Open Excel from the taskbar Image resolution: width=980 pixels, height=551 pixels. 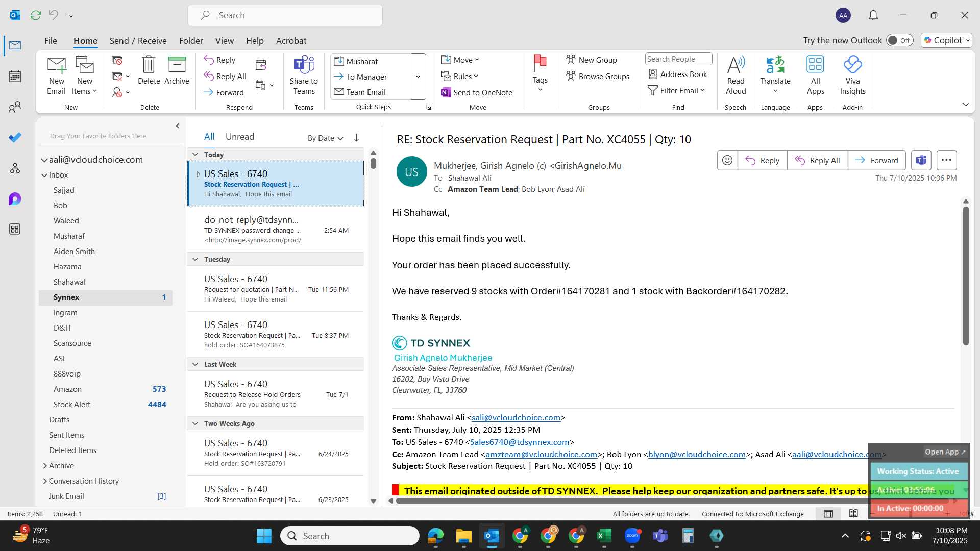tap(604, 536)
